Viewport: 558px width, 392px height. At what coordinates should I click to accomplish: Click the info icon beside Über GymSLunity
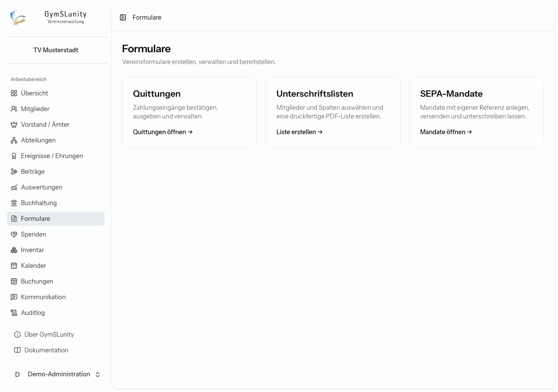click(17, 335)
